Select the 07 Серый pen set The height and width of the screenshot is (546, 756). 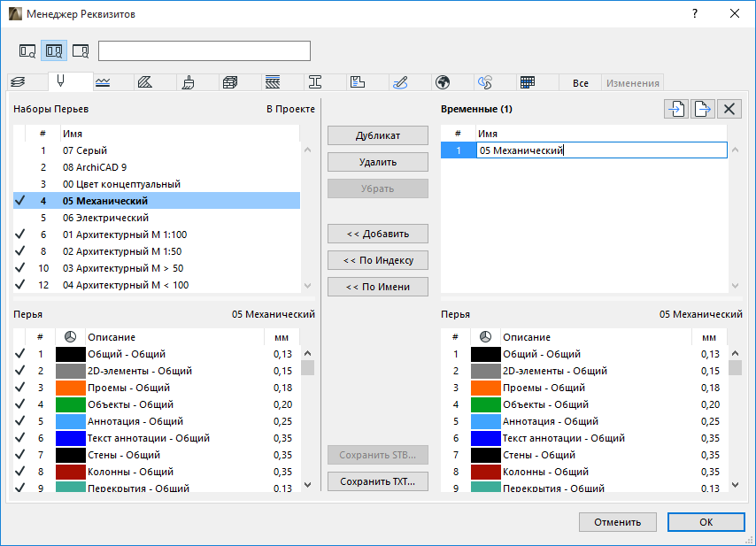(157, 150)
